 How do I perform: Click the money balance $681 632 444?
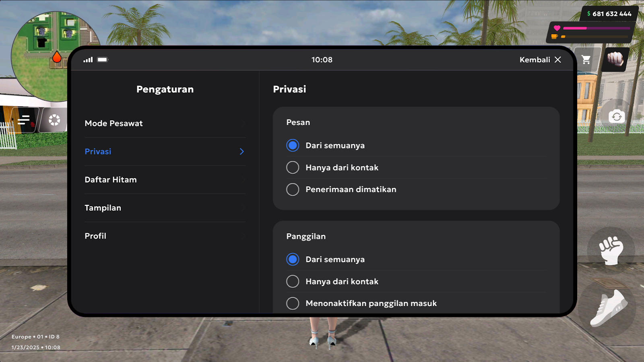609,14
